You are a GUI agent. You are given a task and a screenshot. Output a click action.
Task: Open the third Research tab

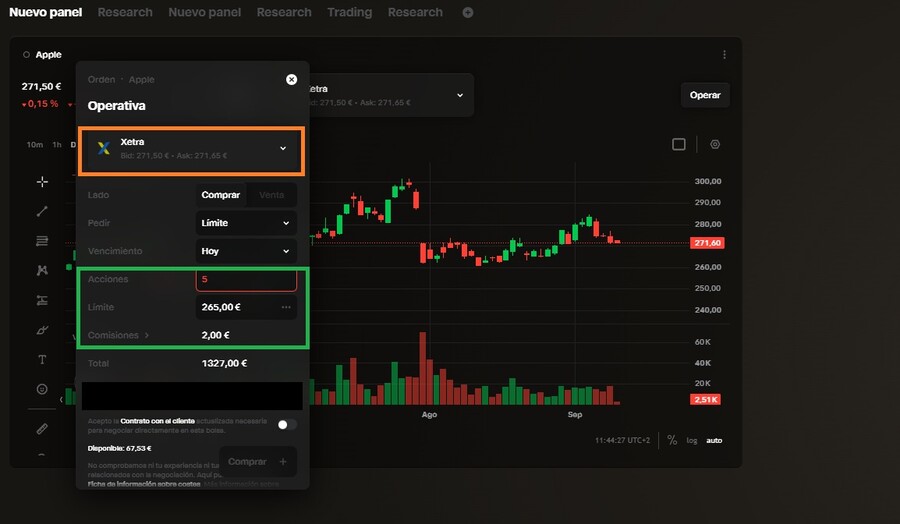pos(415,13)
